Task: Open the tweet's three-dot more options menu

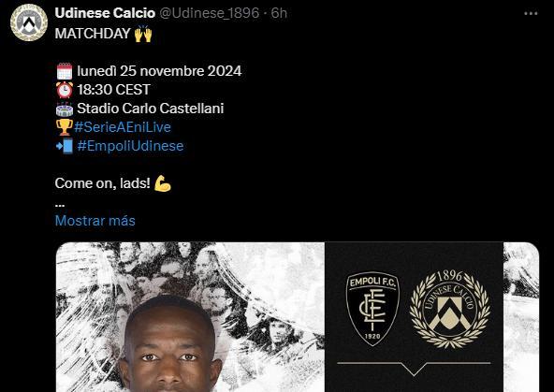Action: pos(531,13)
